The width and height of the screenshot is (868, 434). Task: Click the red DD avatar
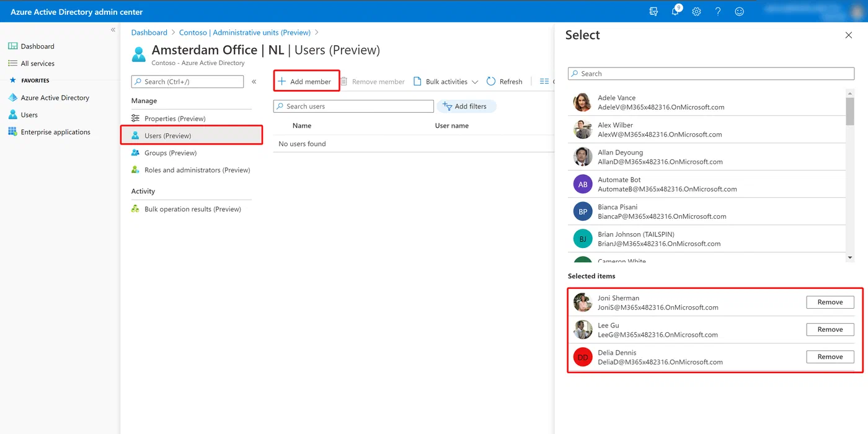coord(583,357)
